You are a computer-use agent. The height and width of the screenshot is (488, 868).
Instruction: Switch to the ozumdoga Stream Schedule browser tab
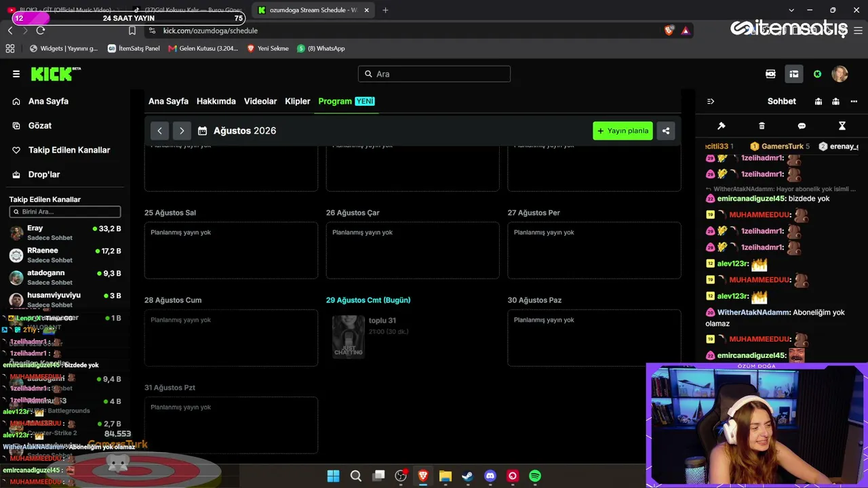tap(313, 10)
